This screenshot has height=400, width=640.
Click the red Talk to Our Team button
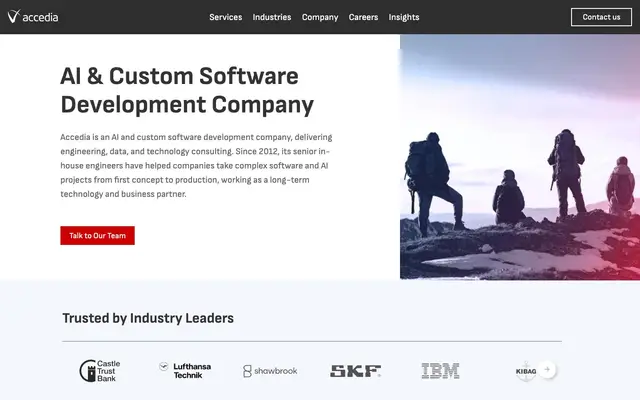point(98,236)
